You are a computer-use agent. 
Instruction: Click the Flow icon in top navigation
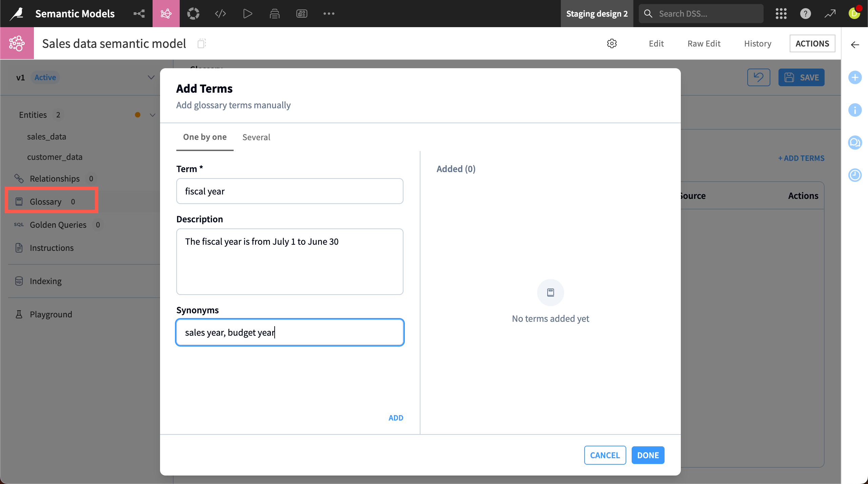point(139,14)
